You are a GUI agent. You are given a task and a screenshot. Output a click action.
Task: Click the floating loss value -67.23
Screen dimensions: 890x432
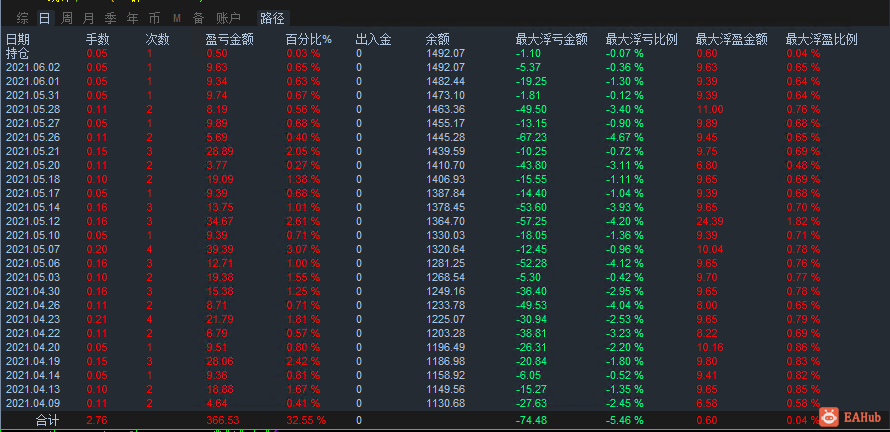[531, 137]
